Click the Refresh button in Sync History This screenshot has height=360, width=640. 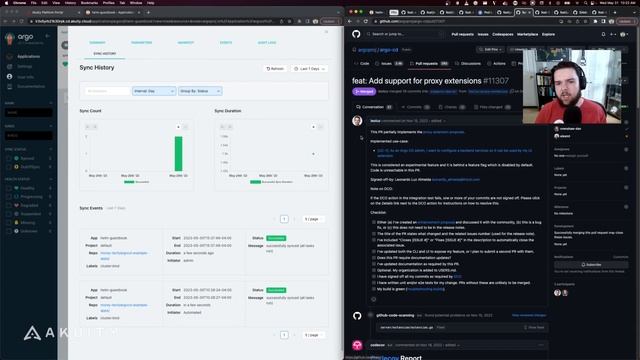tap(275, 69)
